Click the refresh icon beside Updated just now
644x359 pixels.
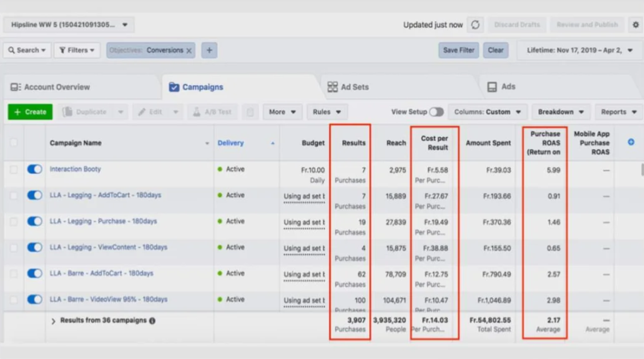pos(475,25)
